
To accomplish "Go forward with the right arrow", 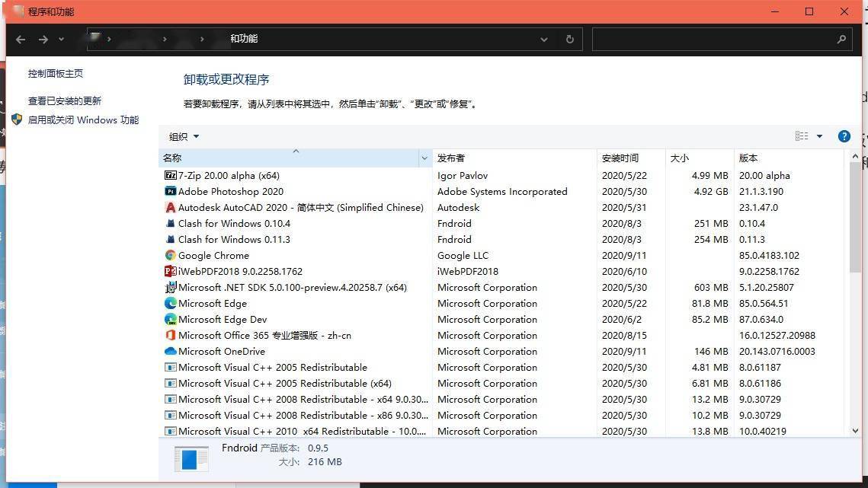I will [x=43, y=40].
